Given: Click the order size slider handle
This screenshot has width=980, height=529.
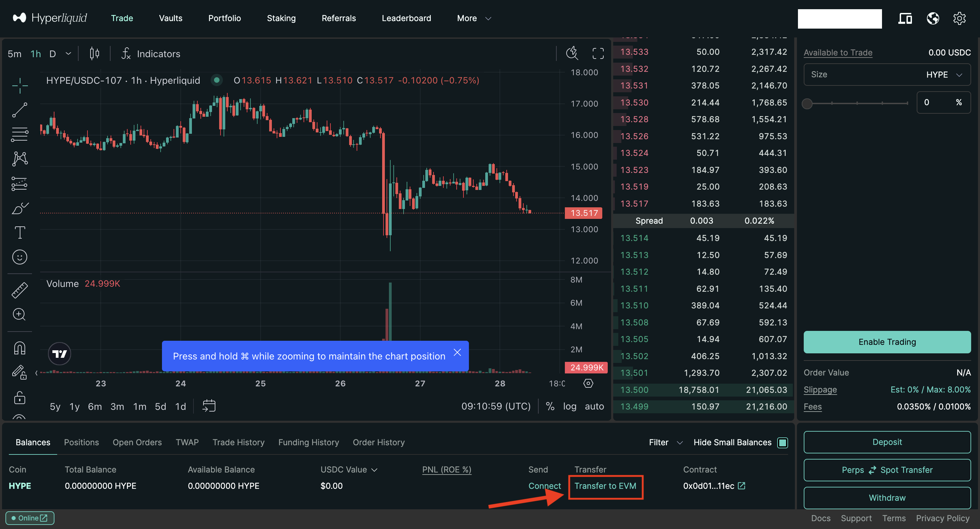Looking at the screenshot, I should 807,103.
